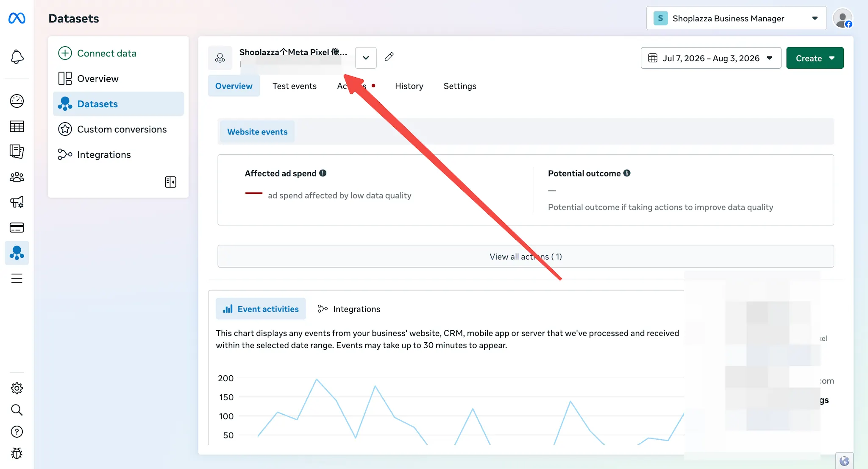Open the megaphone ads settings icon
This screenshot has width=868, height=469.
pyautogui.click(x=17, y=202)
